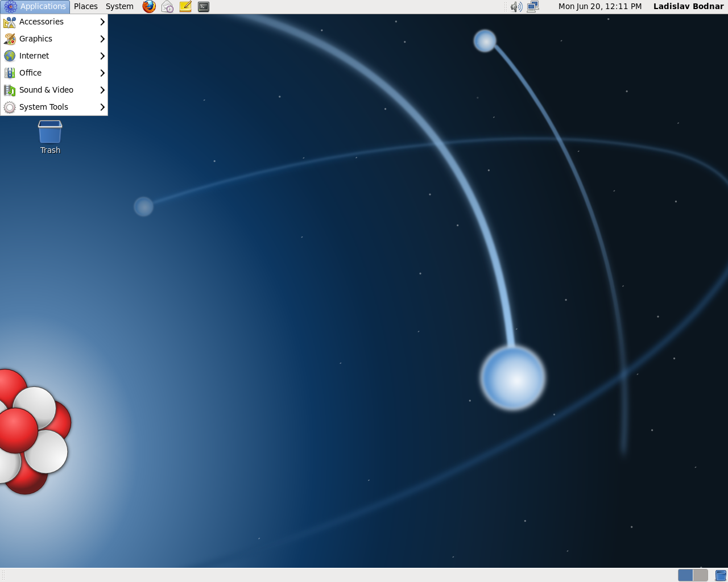Screen dimensions: 728x582
Task: Click the username Ladislav Bodnar
Action: [x=688, y=6]
